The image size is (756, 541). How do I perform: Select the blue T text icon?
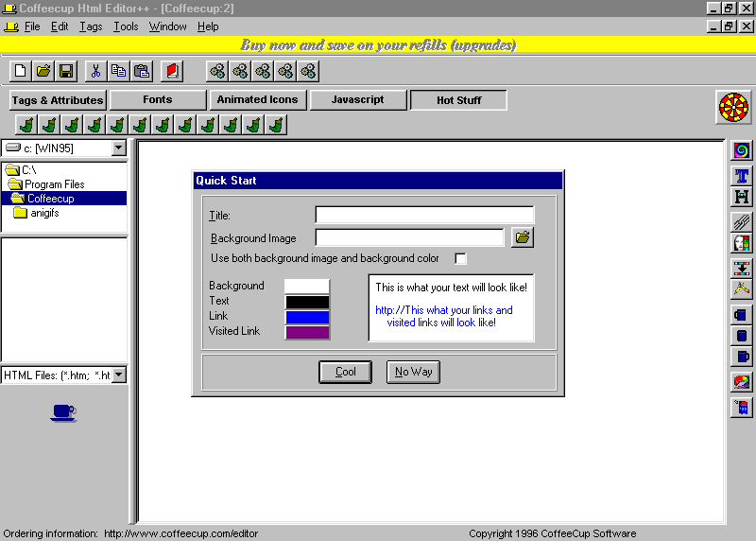742,176
